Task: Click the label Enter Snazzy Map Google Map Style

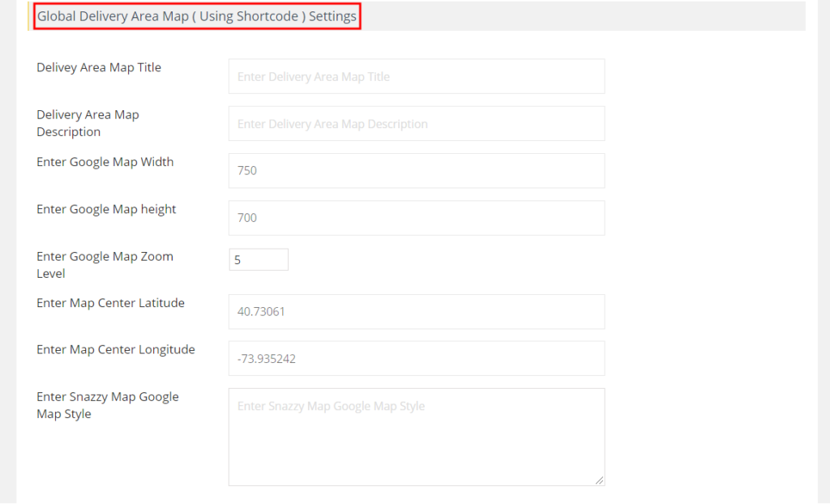Action: [x=107, y=405]
